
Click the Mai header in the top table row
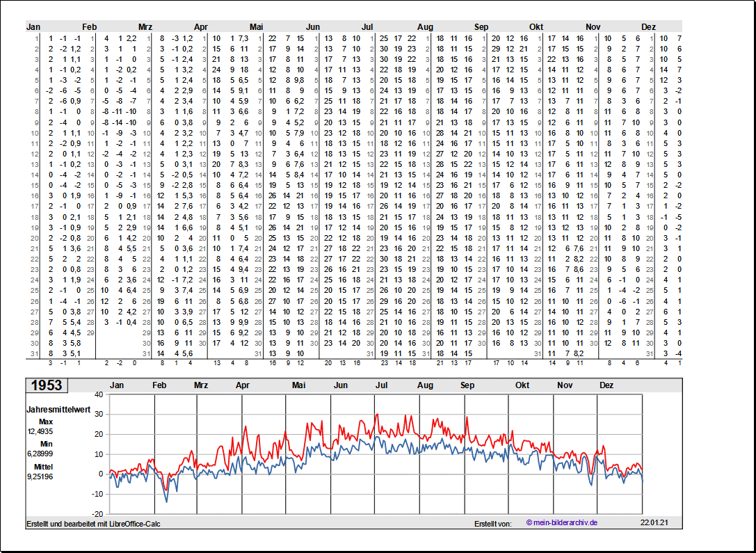pos(257,27)
